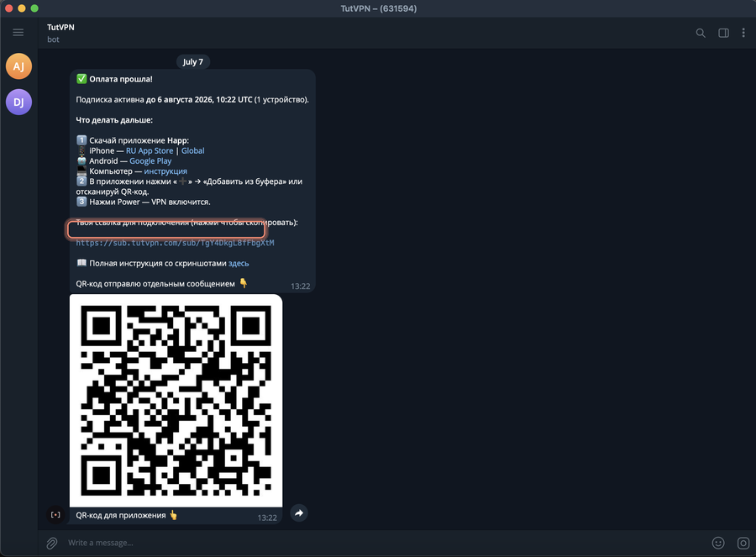Viewport: 756px width, 557px height.
Task: Open the full instructions здесь link
Action: pyautogui.click(x=239, y=263)
